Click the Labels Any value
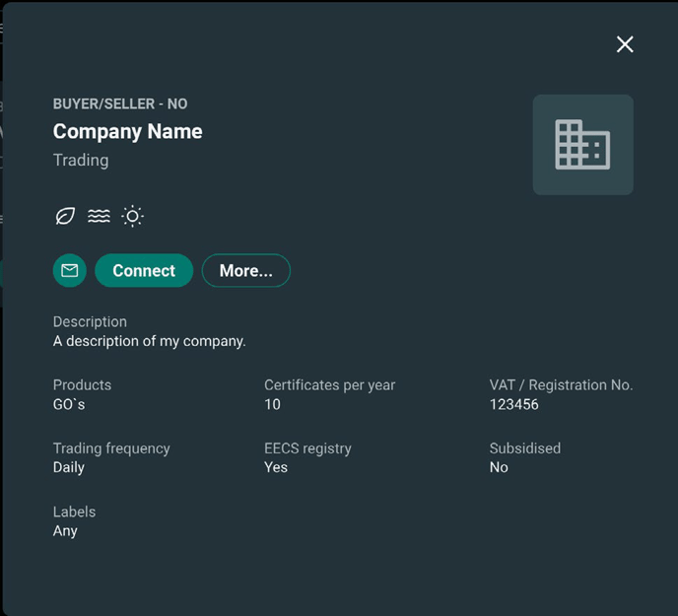This screenshot has height=616, width=678. tap(65, 531)
